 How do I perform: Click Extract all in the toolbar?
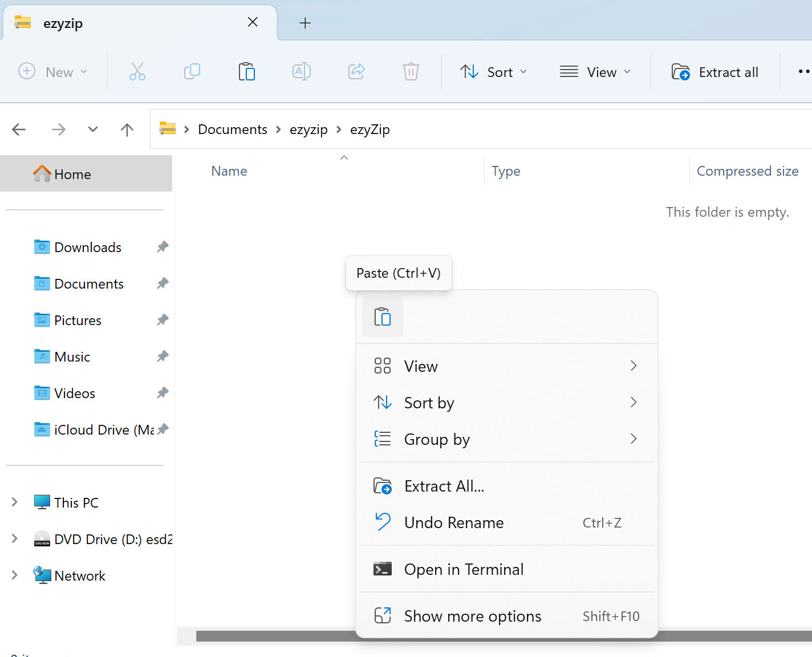(714, 71)
